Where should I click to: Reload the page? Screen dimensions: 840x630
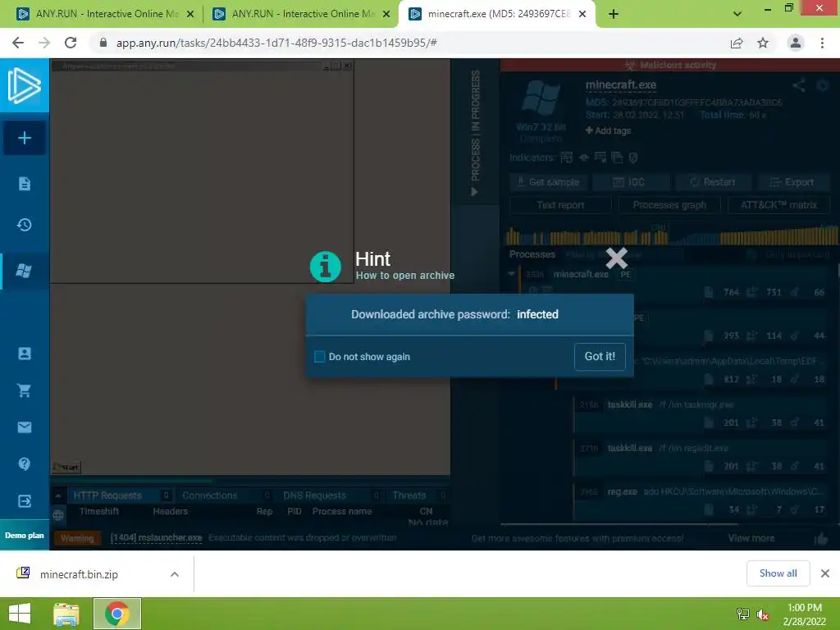(x=71, y=43)
